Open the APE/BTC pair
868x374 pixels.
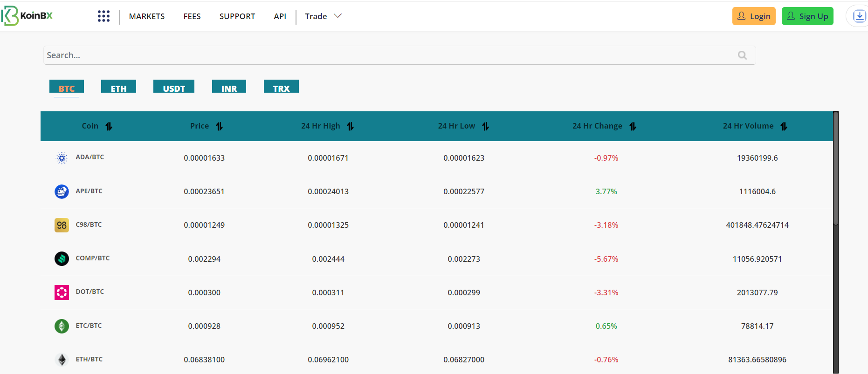[x=89, y=191]
